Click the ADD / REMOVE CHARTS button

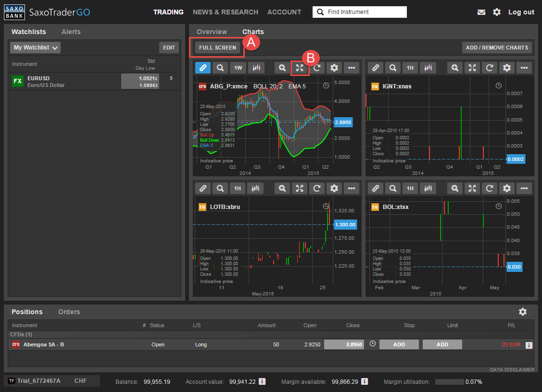pyautogui.click(x=497, y=48)
